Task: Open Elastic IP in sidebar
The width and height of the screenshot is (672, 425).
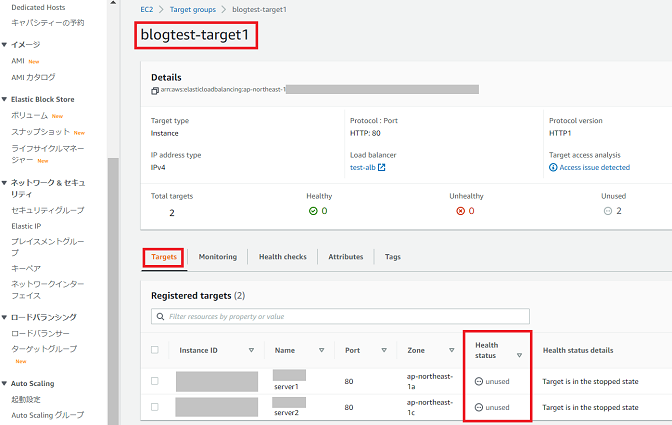Action: pos(26,226)
